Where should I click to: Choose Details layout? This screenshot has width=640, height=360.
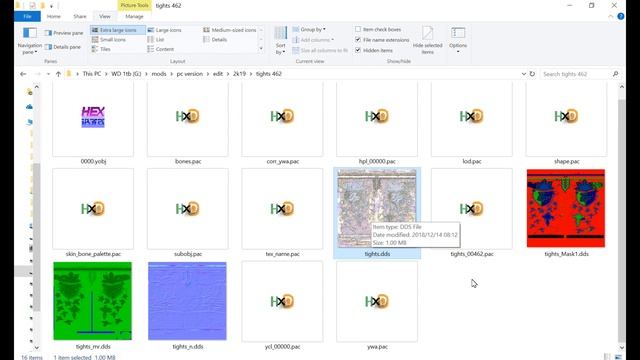215,40
